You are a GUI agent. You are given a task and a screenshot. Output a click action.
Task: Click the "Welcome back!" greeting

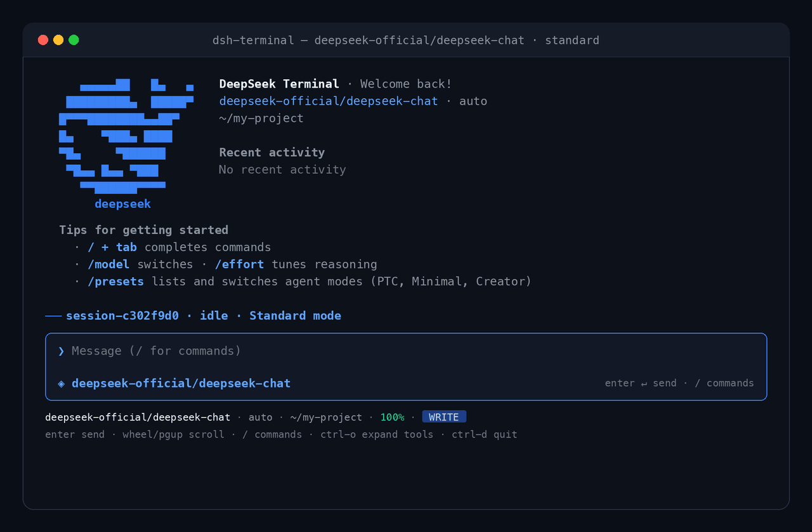(x=406, y=84)
